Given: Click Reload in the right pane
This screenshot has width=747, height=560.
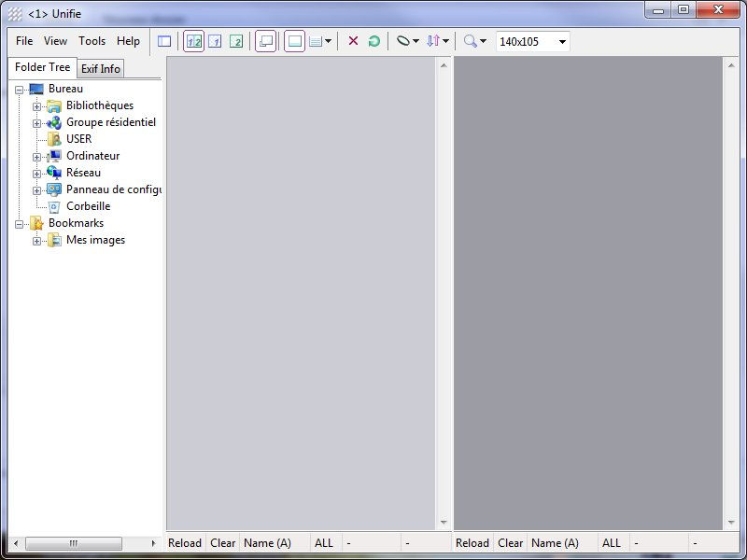Looking at the screenshot, I should (x=472, y=543).
